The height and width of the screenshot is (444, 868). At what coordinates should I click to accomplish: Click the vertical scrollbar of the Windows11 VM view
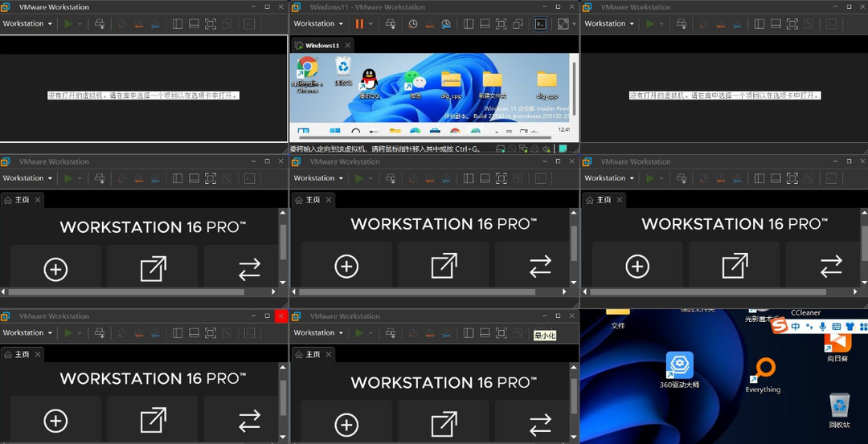(x=575, y=88)
